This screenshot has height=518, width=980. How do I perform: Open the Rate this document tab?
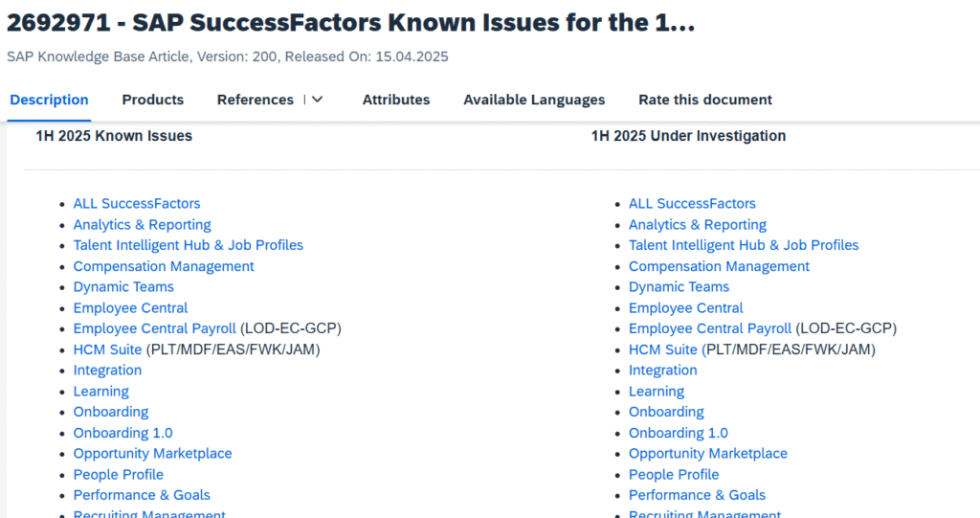coord(705,100)
